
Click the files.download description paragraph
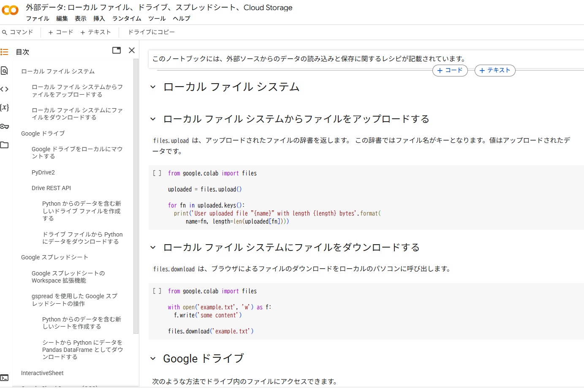pos(302,269)
